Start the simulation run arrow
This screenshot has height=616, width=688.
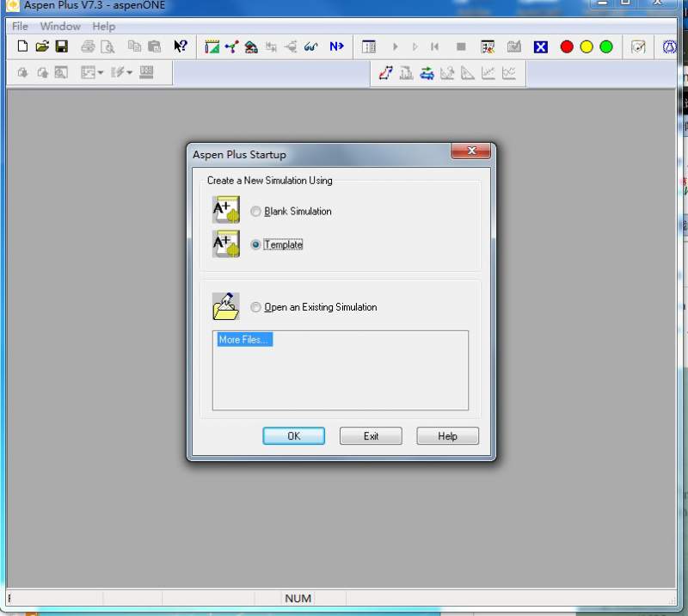click(x=395, y=46)
